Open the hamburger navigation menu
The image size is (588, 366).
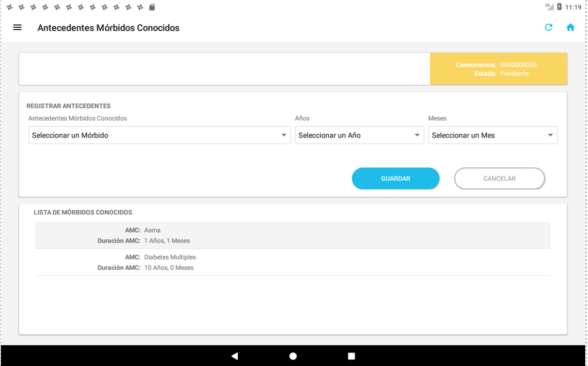tap(17, 28)
